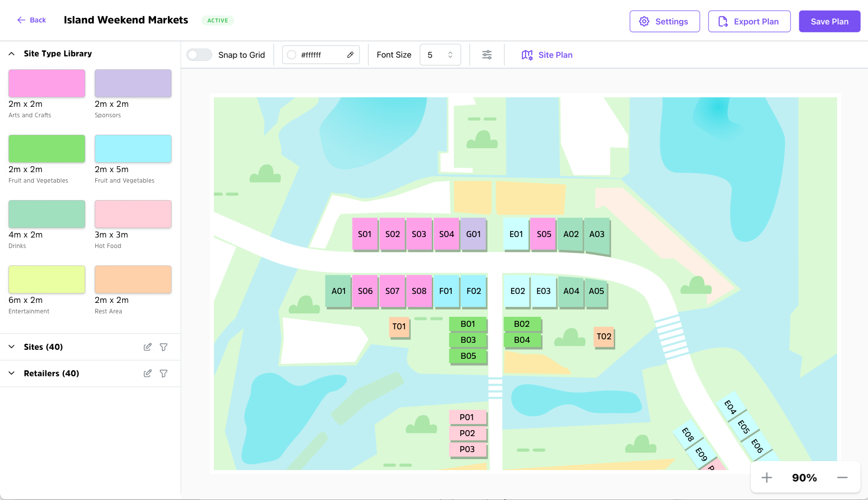Collapse the Site Type Library section

click(x=12, y=53)
